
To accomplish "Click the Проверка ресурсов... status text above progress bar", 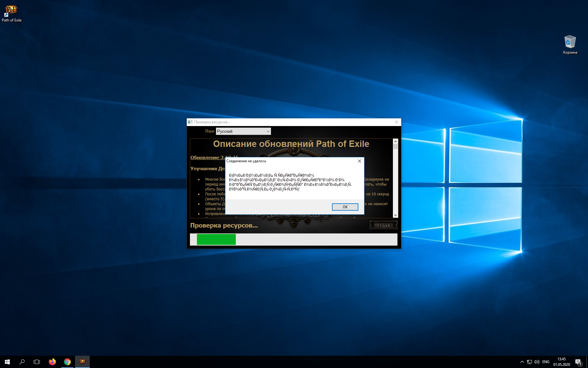I will pos(224,225).
